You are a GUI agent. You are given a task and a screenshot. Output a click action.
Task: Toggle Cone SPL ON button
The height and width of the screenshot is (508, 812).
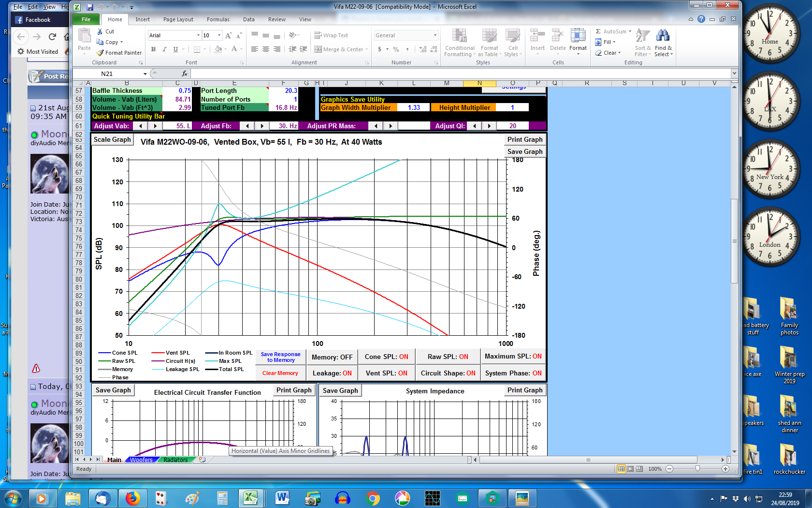[x=387, y=357]
